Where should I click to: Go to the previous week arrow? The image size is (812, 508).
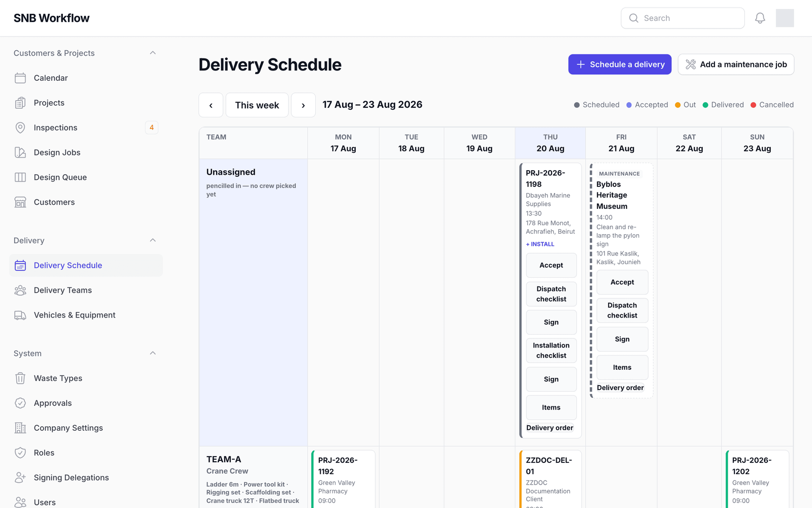point(211,105)
